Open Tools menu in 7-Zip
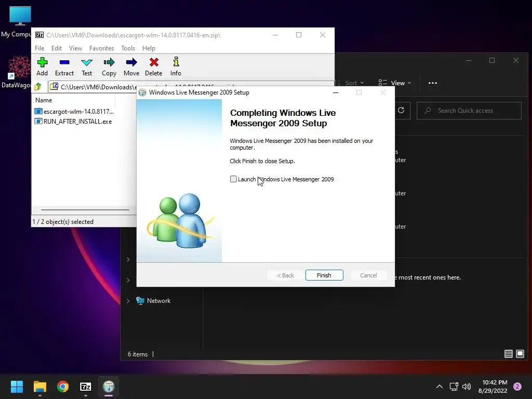Image resolution: width=532 pixels, height=399 pixels. click(128, 48)
